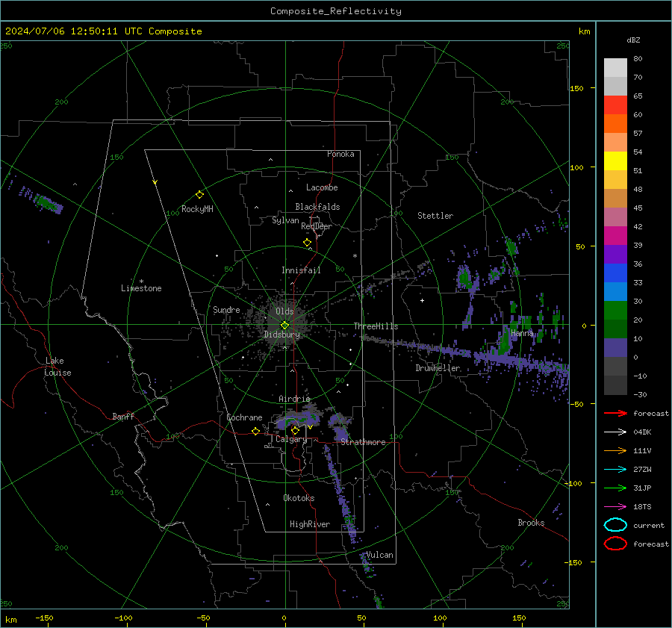Click the Airdrie town label
This screenshot has width=672, height=628.
tap(294, 399)
